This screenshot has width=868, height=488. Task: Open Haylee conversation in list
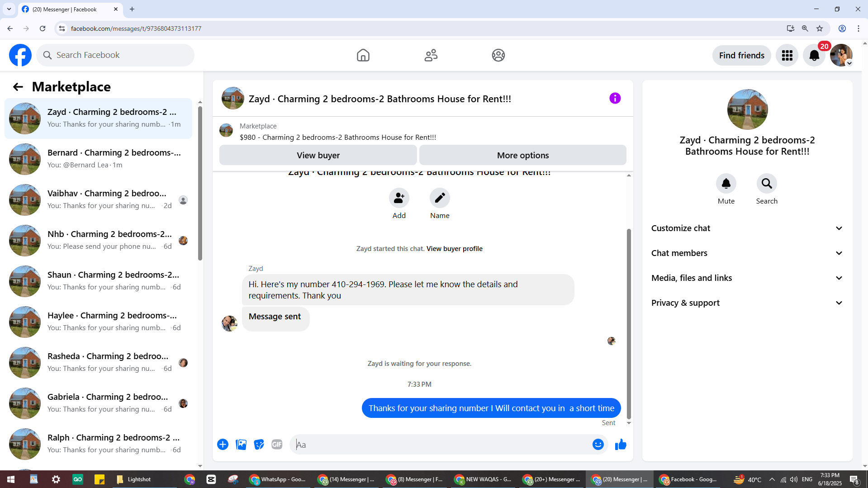[98, 322]
